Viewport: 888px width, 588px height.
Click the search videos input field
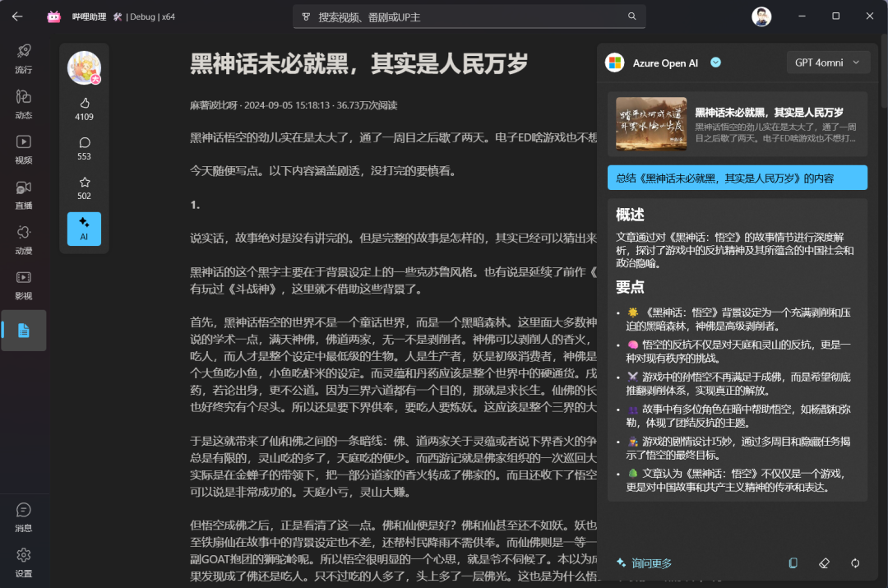[x=469, y=16]
